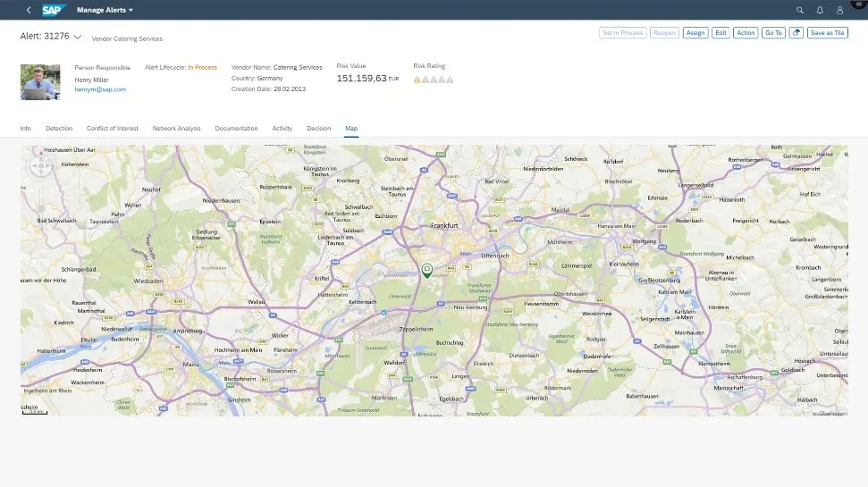Click the green location marker on map
The height and width of the screenshot is (487, 868).
427,269
